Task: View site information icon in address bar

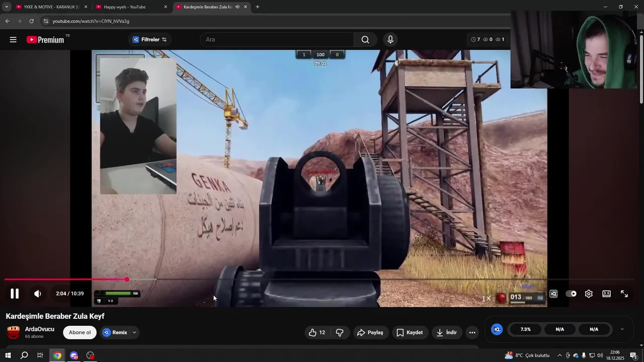Action: point(46,21)
